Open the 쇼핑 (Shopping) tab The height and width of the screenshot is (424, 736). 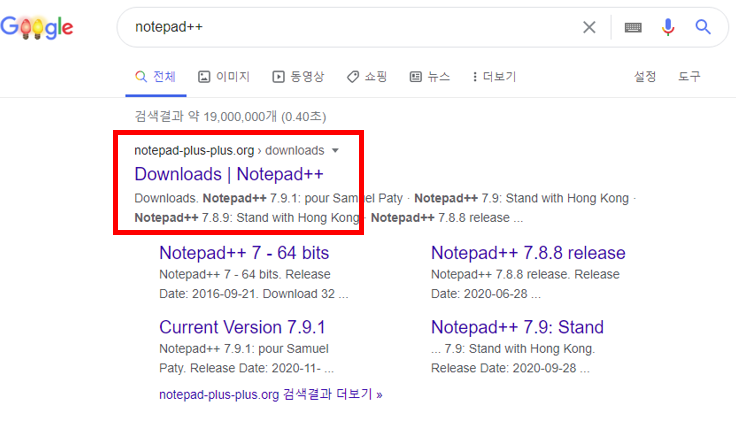click(x=367, y=77)
